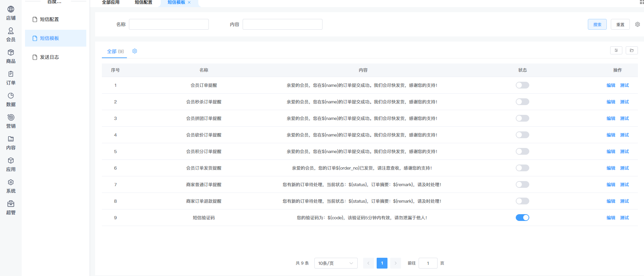Edit the 会员订单发货提醒 template

611,168
